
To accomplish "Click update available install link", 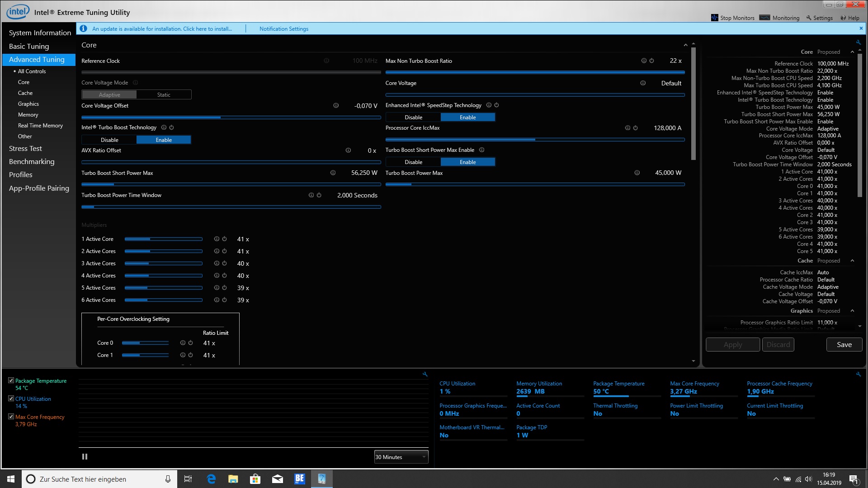I will tap(162, 28).
